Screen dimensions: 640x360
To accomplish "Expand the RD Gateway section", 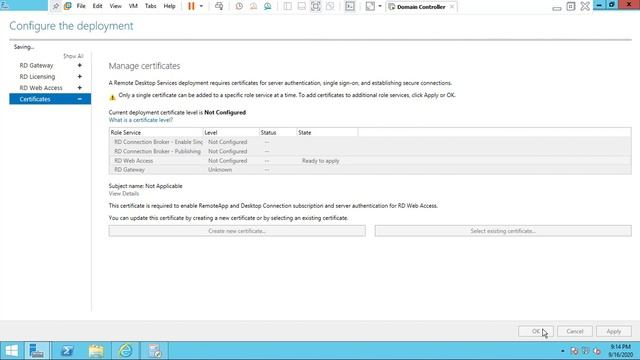I will (80, 65).
